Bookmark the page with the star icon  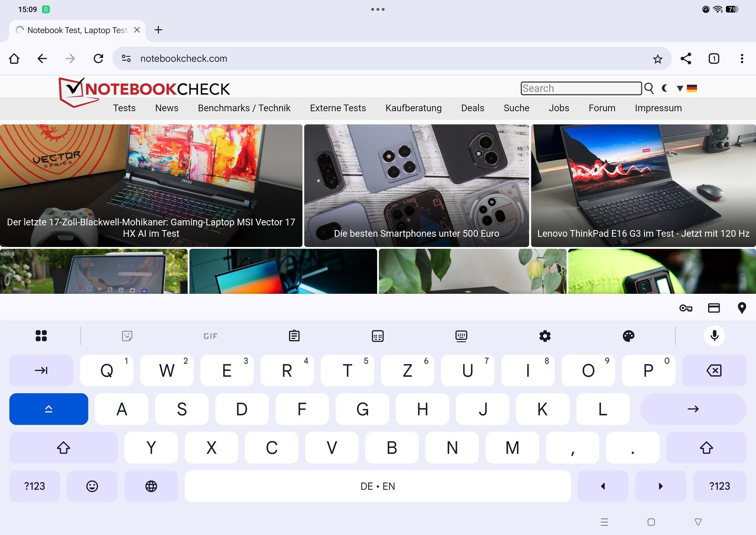click(657, 59)
